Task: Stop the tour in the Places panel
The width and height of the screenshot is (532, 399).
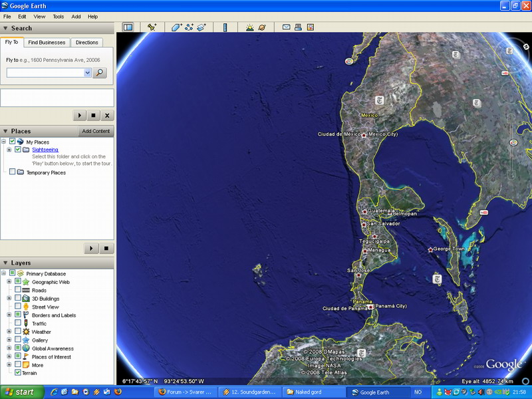Action: pyautogui.click(x=106, y=248)
